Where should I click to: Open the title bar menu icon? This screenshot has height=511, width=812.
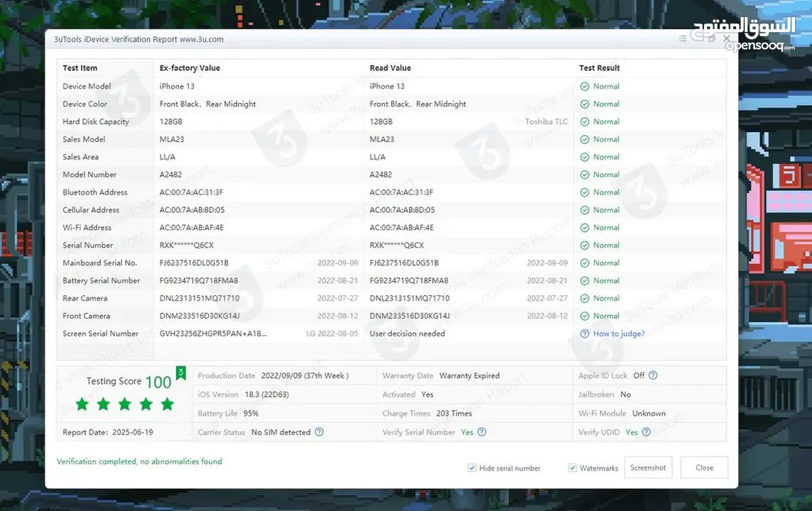tap(683, 39)
